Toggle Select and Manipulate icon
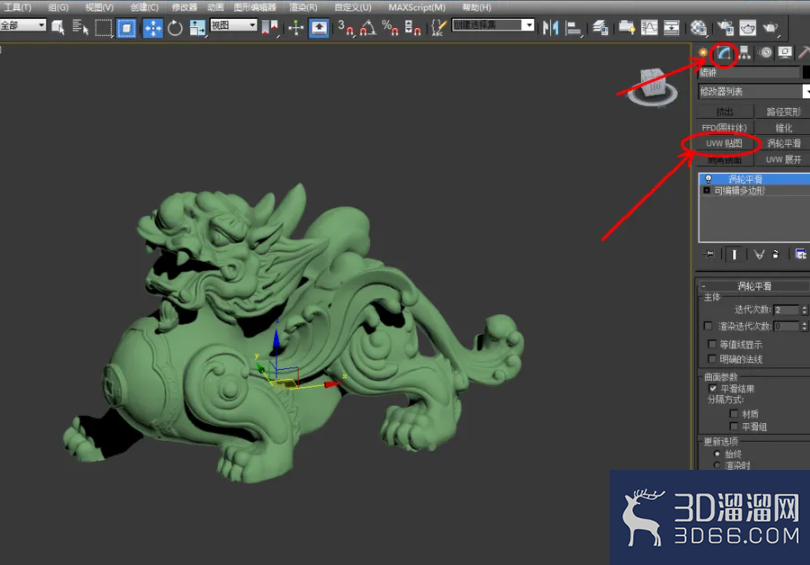The image size is (810, 565). 296,27
